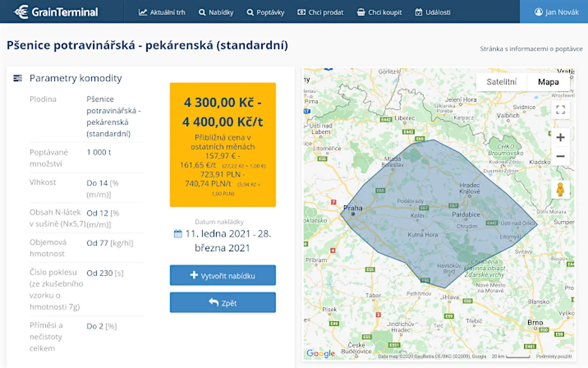
Task: Open the Události menu item
Action: 433,12
